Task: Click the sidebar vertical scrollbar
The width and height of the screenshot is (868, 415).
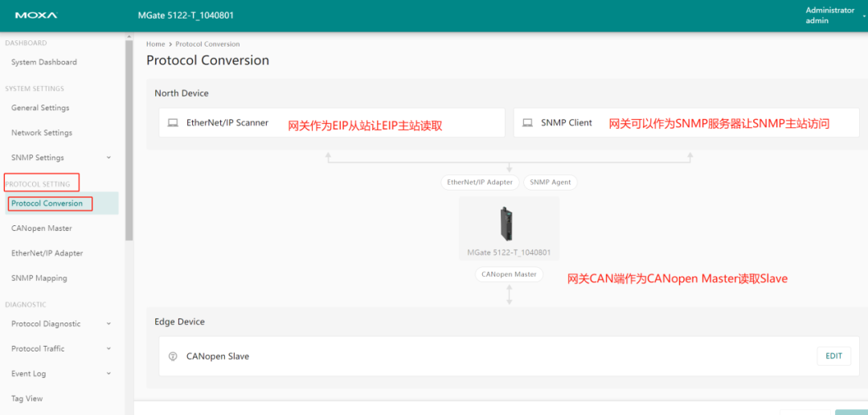Action: (129, 138)
